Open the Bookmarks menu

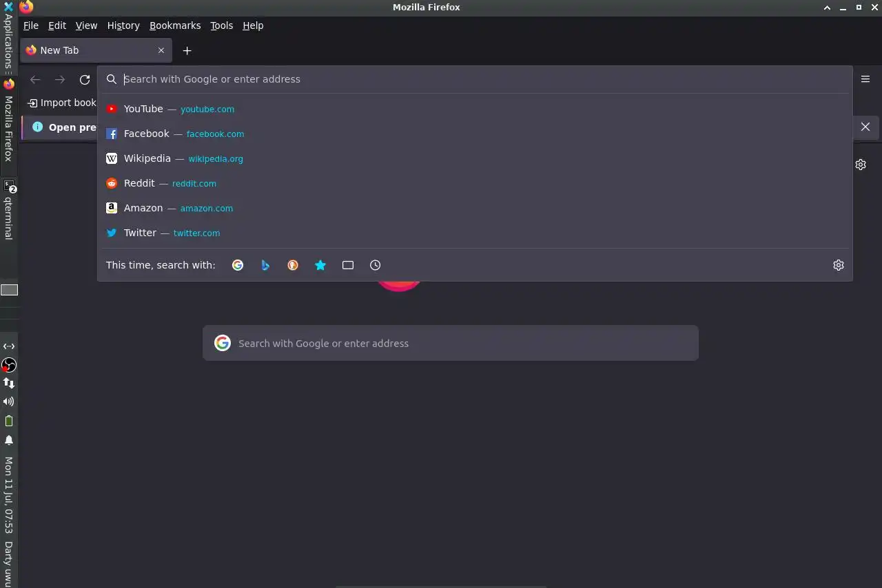click(175, 25)
